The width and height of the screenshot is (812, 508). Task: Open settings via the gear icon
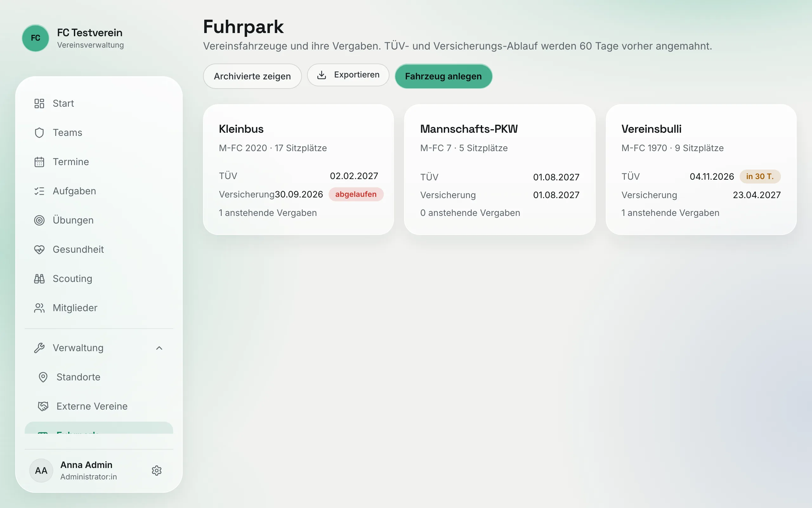click(157, 470)
